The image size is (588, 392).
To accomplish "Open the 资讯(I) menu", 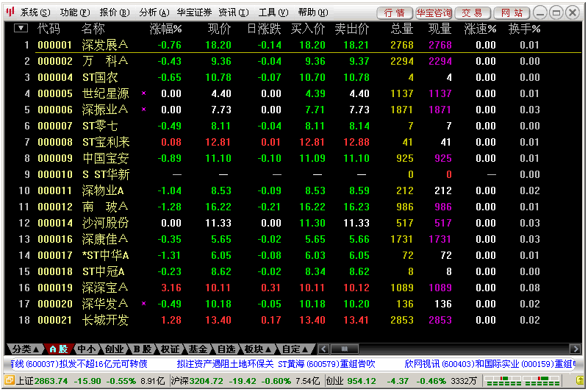I will tap(234, 13).
